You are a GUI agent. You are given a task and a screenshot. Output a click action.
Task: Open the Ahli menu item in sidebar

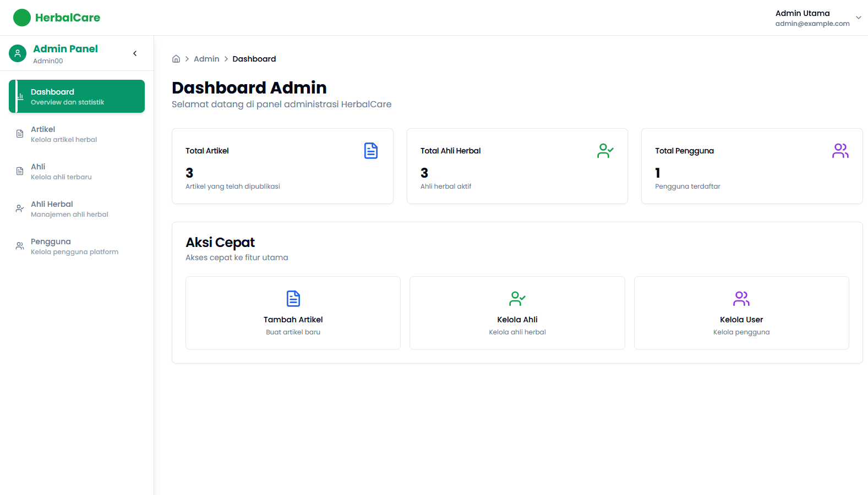[x=61, y=171]
